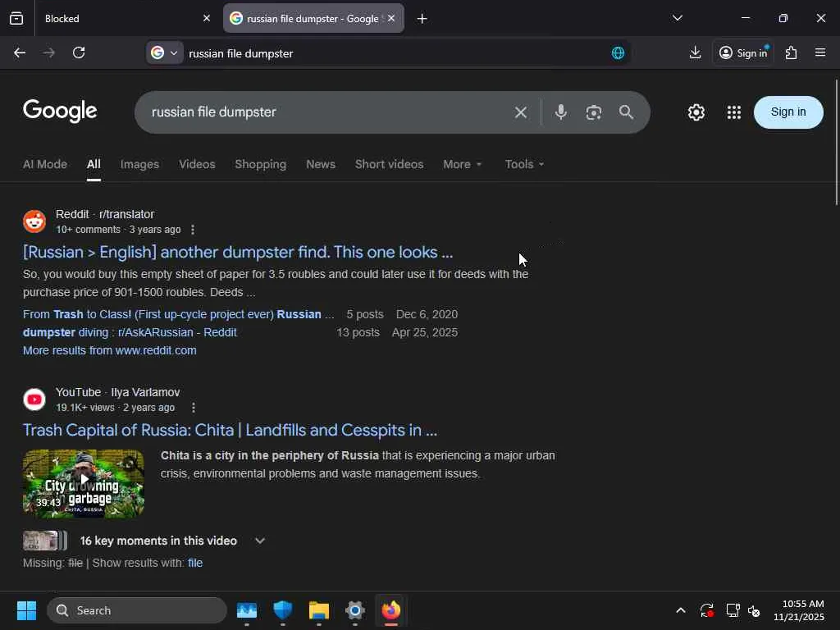Click the translate page globe icon
Image resolution: width=840 pixels, height=630 pixels.
(618, 53)
